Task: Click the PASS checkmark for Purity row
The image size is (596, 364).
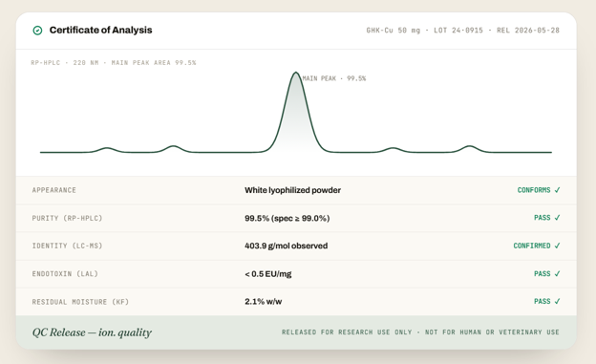Action: [547, 218]
